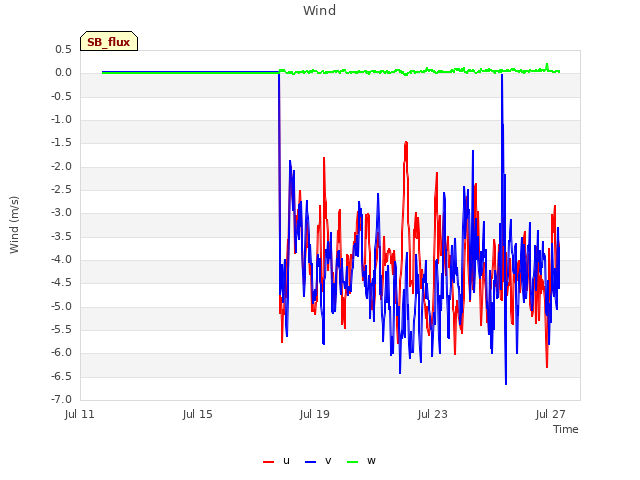Click the y-axis title 'Wind (m/s)'

[x=14, y=225]
